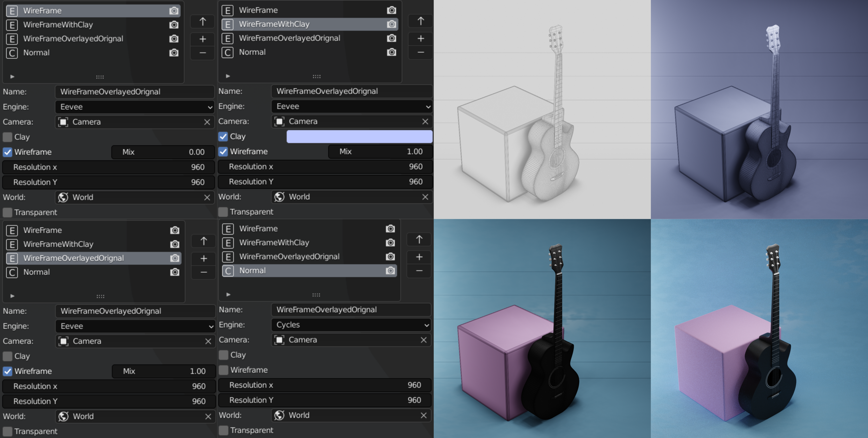Uncheck the enabled Clay checkbox in top-right panel
Viewport: 868px width, 438px height.
223,137
